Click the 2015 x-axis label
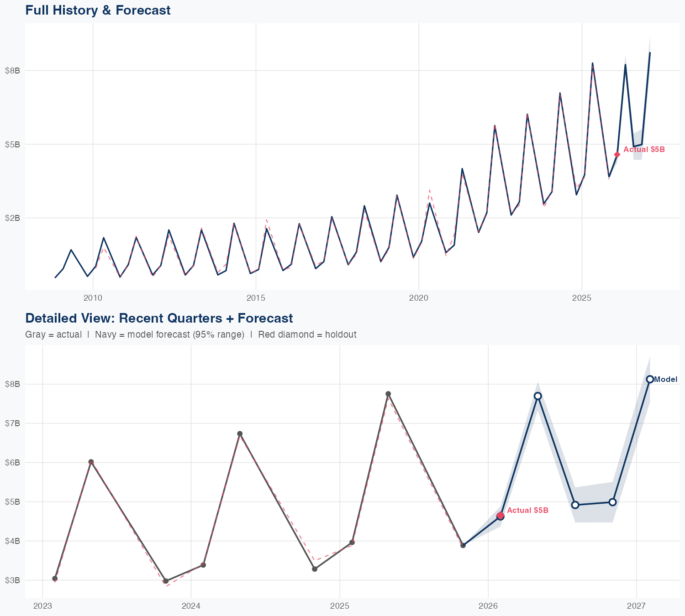This screenshot has height=616, width=685. coord(256,298)
